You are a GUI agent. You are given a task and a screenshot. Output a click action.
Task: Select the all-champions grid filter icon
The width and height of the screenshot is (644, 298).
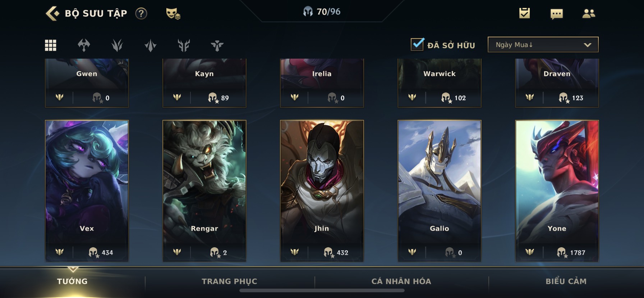pos(50,45)
